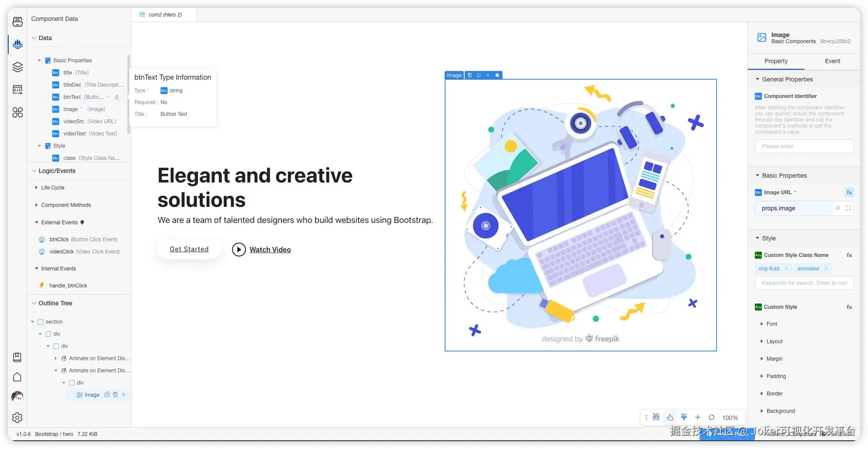Open the component blocks sidebar icon
This screenshot has width=868, height=449.
point(17,112)
